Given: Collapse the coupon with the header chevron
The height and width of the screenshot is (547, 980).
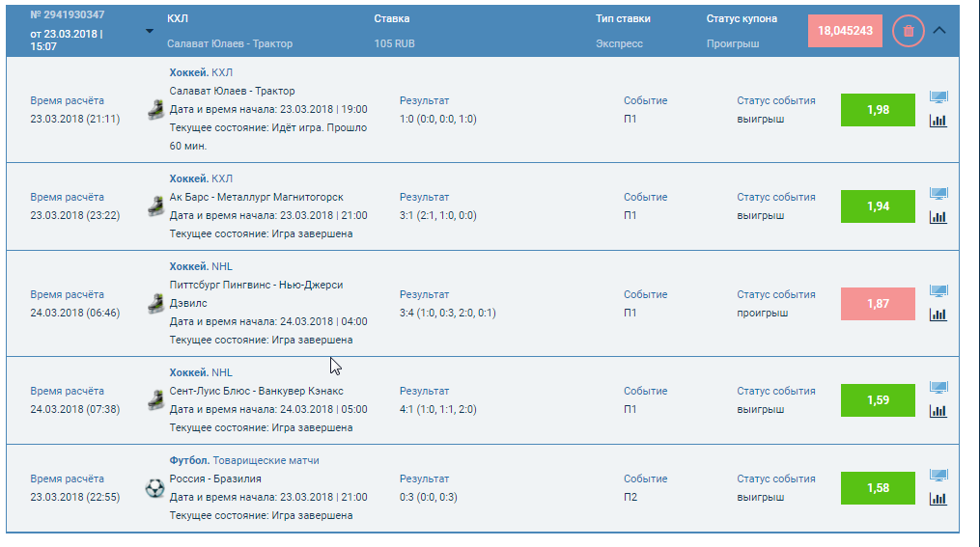Looking at the screenshot, I should tap(940, 30).
